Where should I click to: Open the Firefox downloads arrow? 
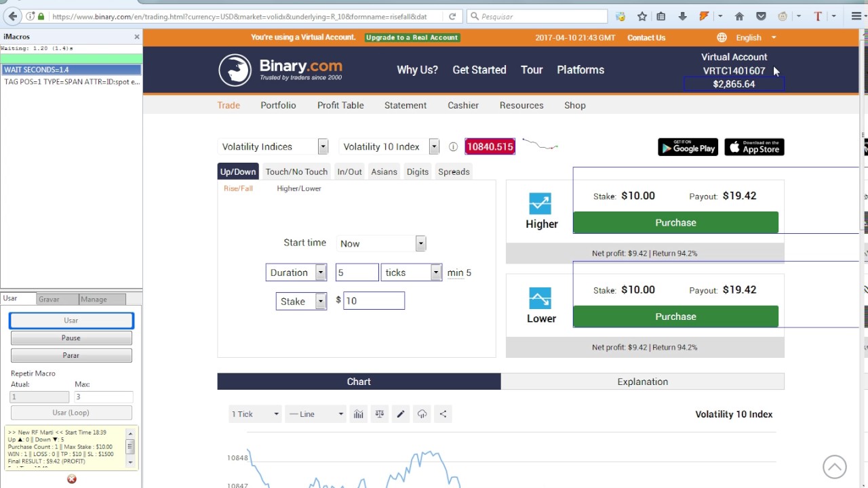[682, 16]
